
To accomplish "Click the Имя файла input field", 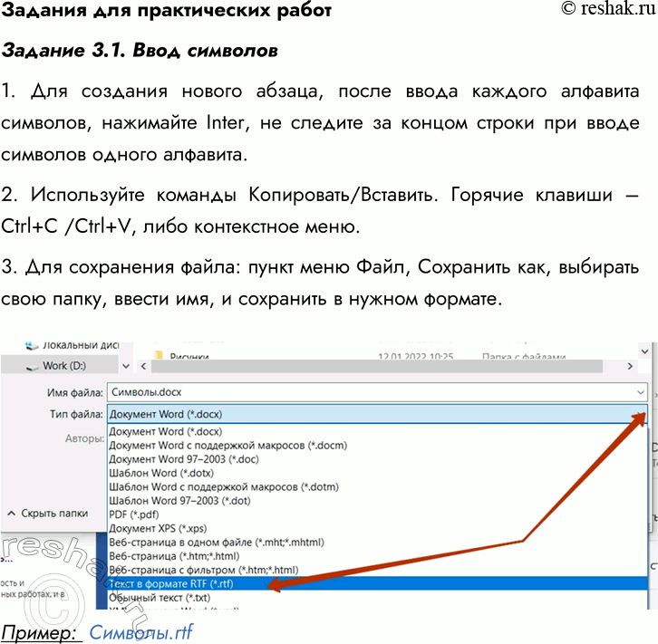I will click(363, 393).
